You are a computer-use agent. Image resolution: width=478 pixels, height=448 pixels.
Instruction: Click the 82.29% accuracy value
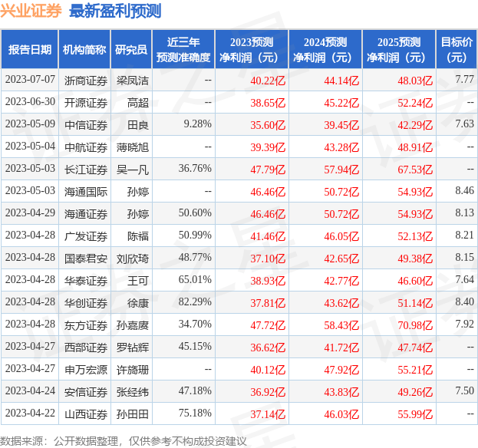tap(195, 301)
